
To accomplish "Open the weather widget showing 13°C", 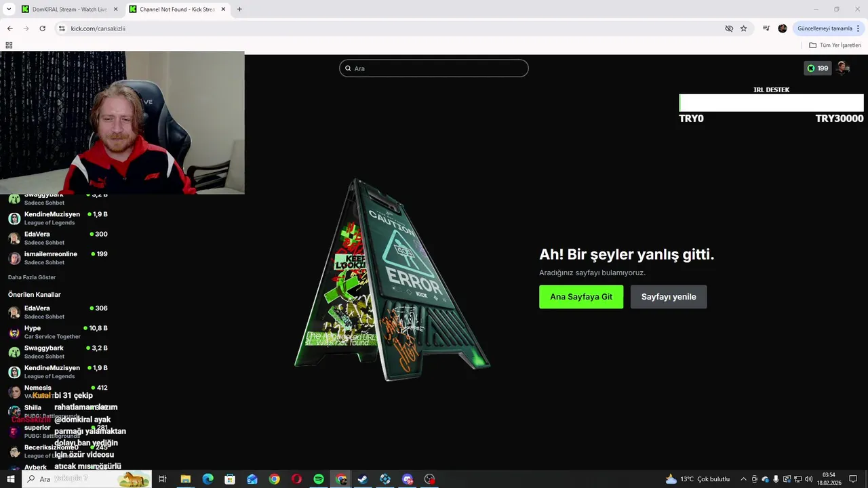I will click(x=698, y=479).
